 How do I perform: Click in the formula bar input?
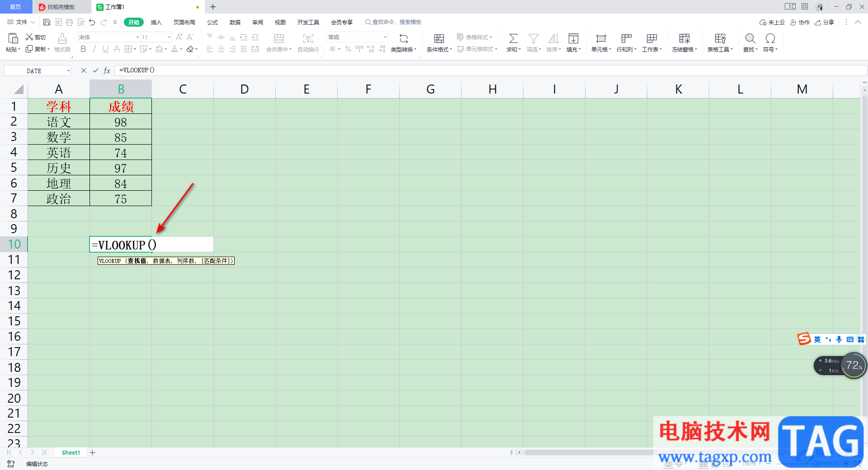pos(491,70)
